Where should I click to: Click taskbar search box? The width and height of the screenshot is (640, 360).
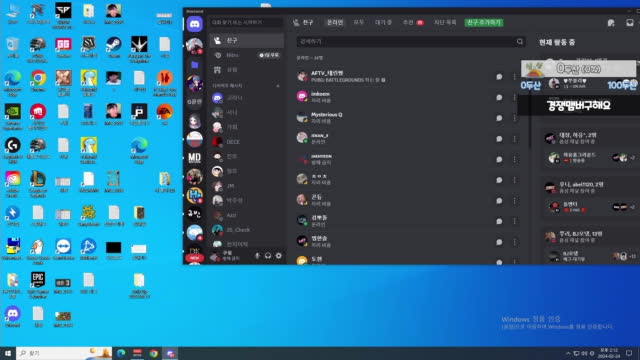(x=64, y=353)
